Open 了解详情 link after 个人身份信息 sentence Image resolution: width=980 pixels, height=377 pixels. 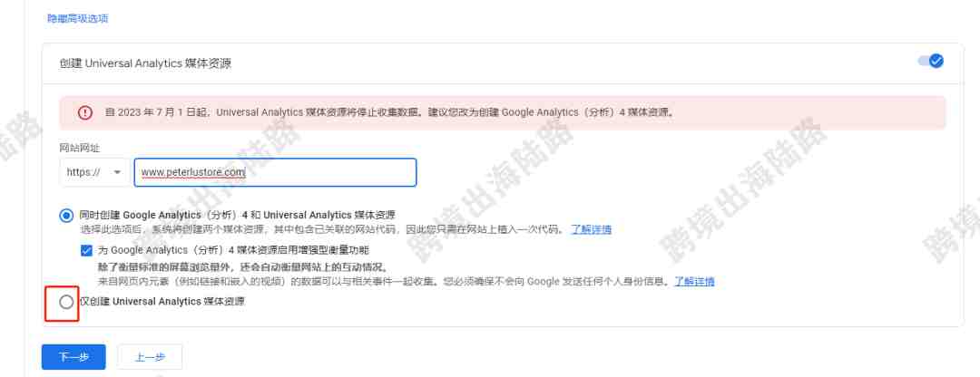click(694, 281)
